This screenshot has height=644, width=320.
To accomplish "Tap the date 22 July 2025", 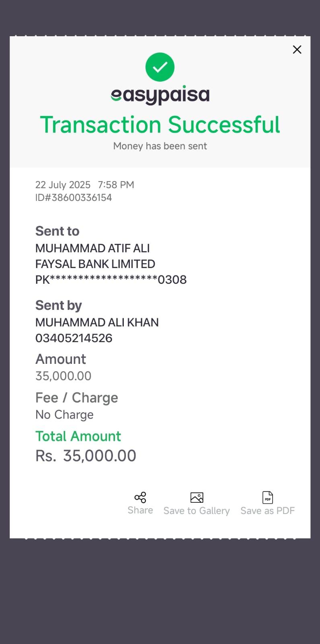I will pos(63,185).
